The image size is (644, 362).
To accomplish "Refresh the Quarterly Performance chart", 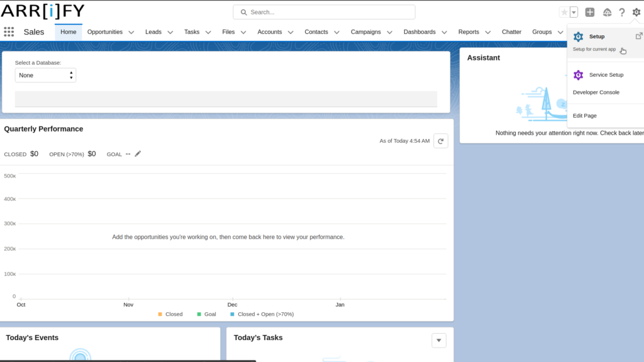I will coord(441,141).
